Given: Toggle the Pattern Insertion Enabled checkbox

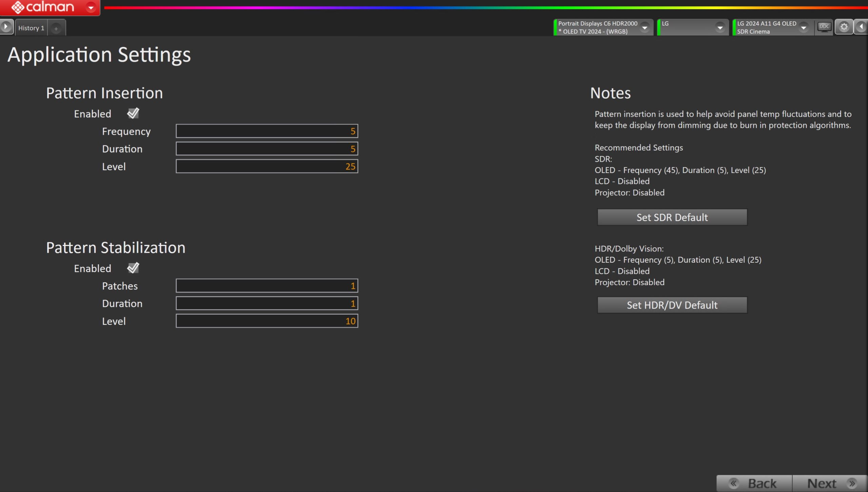Looking at the screenshot, I should [133, 113].
